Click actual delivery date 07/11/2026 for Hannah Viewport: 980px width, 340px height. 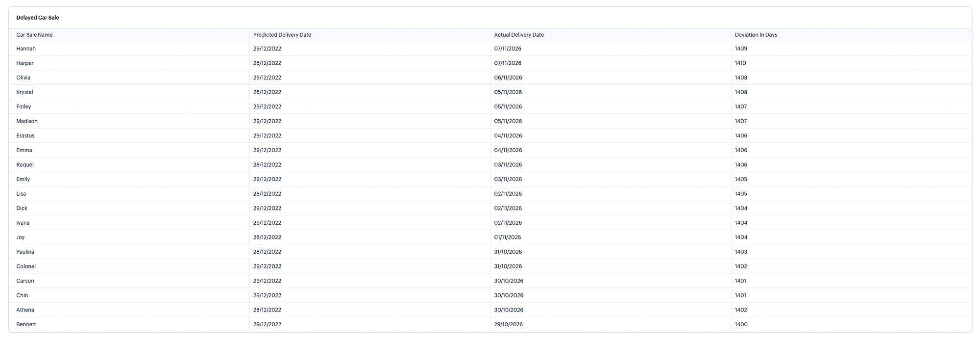pyautogui.click(x=508, y=49)
